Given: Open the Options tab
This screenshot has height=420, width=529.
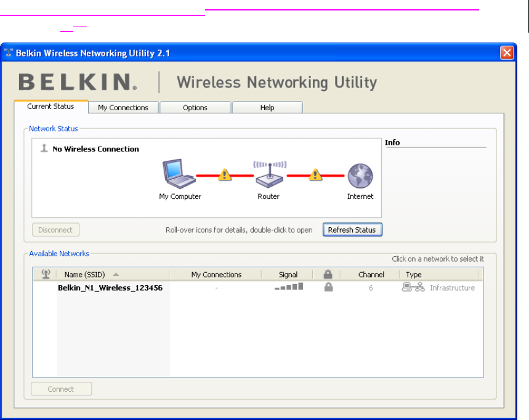Looking at the screenshot, I should 195,108.
